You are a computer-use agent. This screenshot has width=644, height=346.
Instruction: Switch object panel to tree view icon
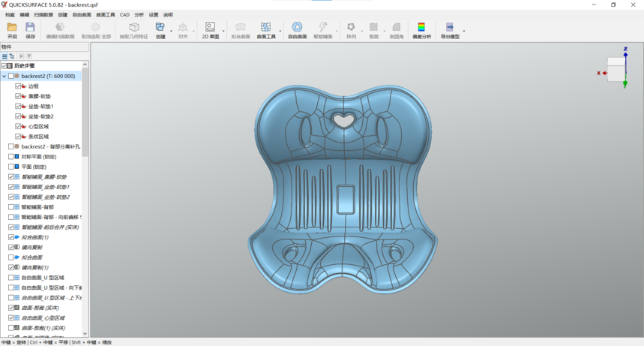(x=12, y=56)
